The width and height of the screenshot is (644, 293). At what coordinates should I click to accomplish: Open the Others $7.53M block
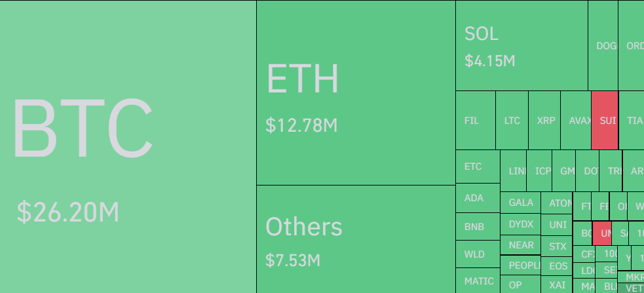click(x=356, y=239)
